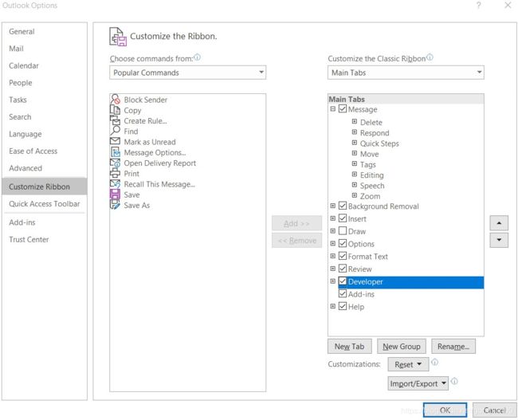
Task: Uncheck the Format Text checkbox
Action: 343,256
